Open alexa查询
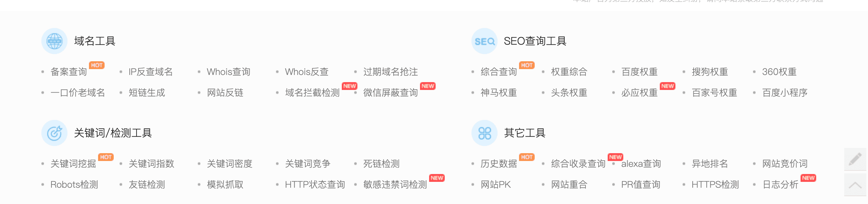868x204 pixels. [641, 164]
